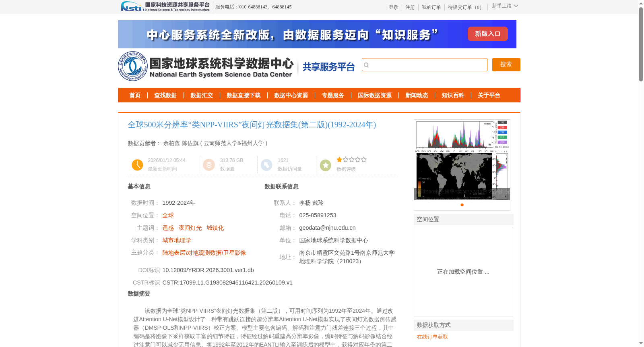The height and width of the screenshot is (347, 644).
Task: Click the green star rating badge icon
Action: (x=325, y=165)
